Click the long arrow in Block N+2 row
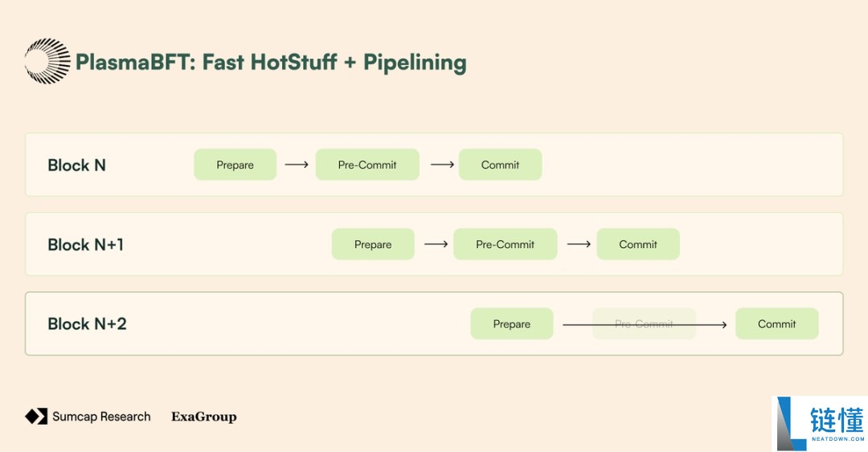868x452 pixels. pyautogui.click(x=645, y=325)
